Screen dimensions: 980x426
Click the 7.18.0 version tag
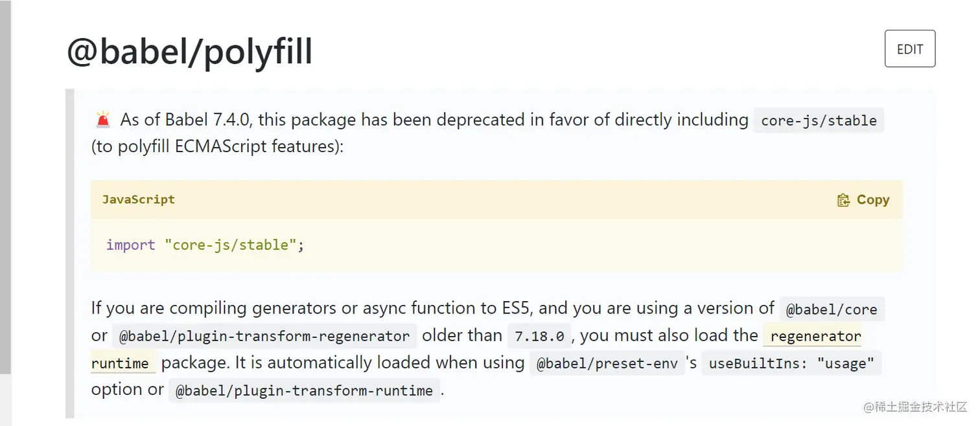coord(539,337)
